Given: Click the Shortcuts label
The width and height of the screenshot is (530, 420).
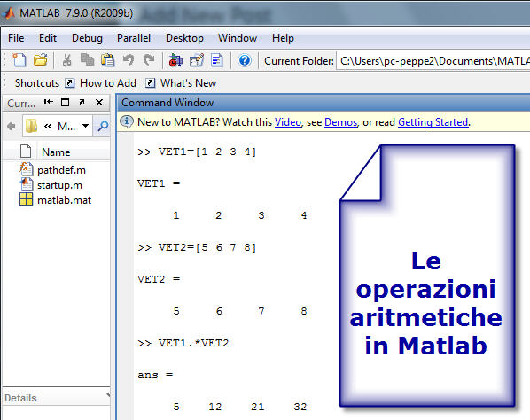Looking at the screenshot, I should click(37, 82).
